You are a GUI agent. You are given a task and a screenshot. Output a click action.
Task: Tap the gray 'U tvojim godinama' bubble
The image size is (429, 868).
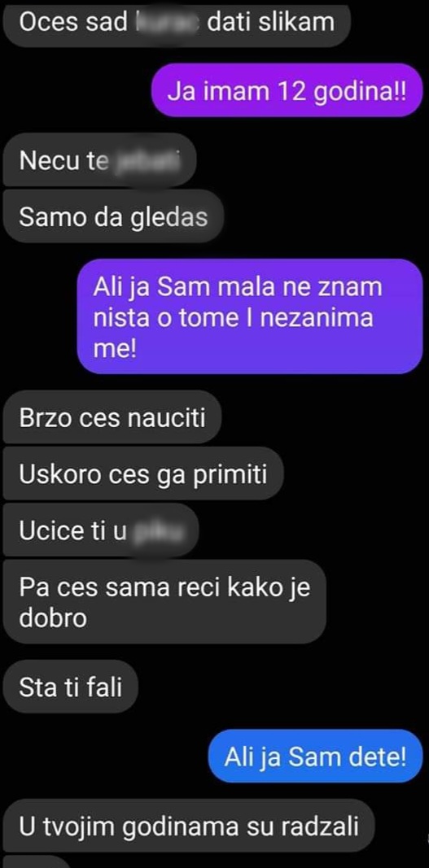click(189, 826)
